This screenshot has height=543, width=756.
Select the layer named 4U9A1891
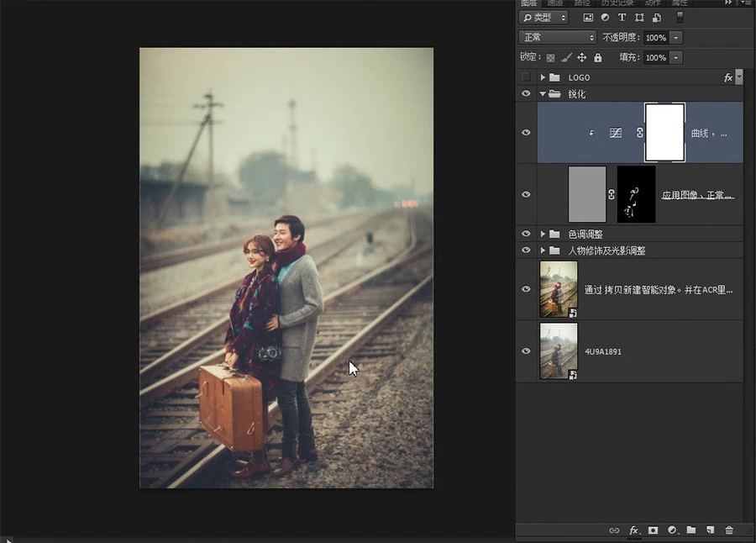[602, 351]
